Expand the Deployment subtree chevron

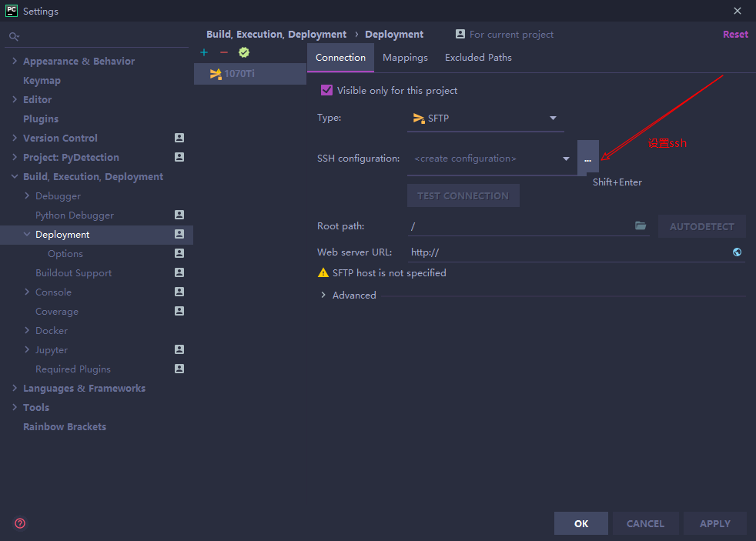click(x=27, y=234)
